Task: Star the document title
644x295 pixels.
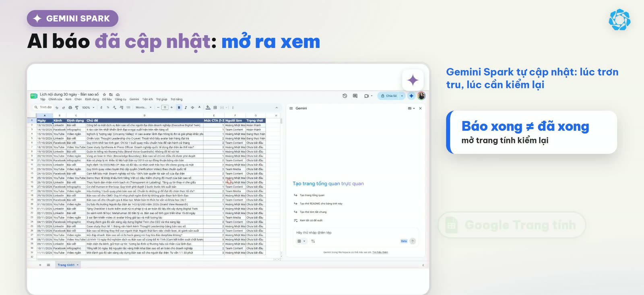Action: (x=104, y=95)
